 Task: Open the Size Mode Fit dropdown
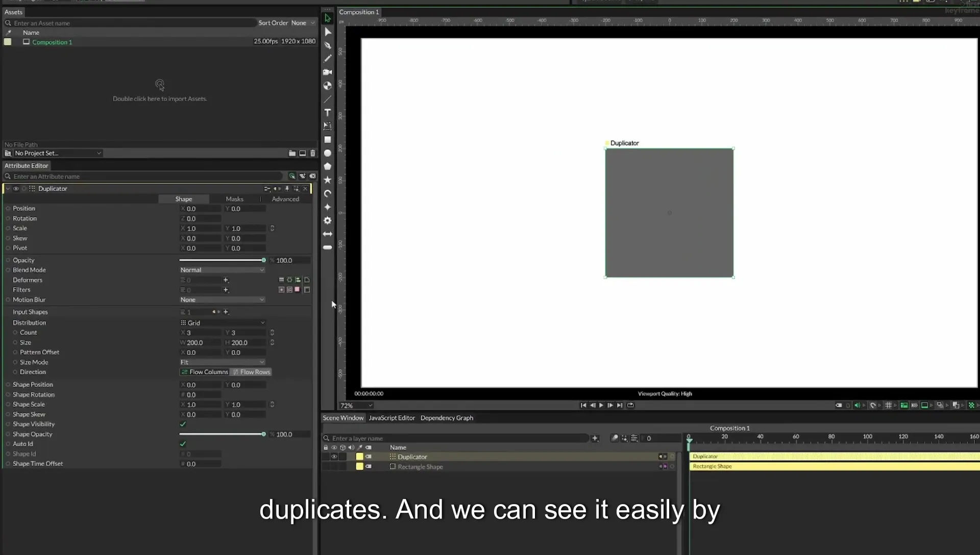coord(222,362)
